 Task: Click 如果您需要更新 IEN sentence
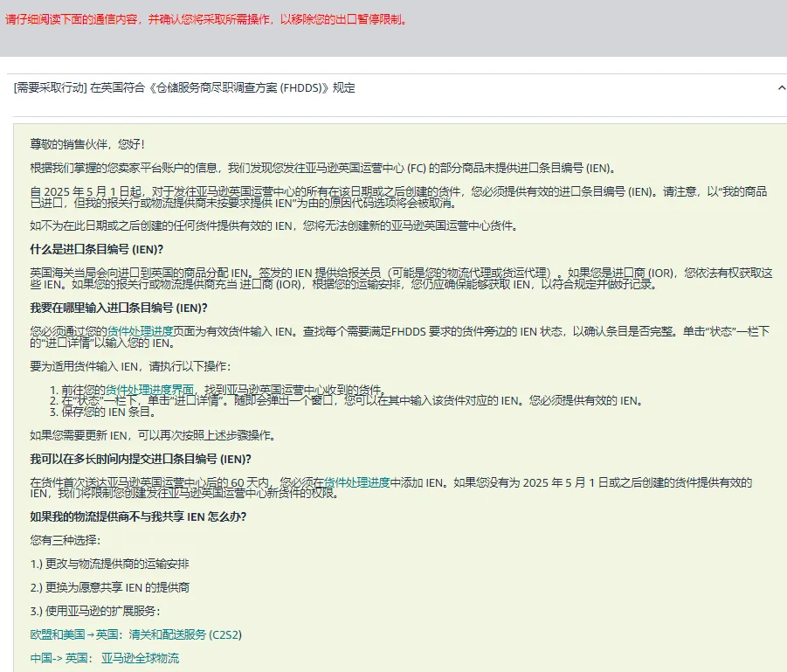(x=154, y=435)
